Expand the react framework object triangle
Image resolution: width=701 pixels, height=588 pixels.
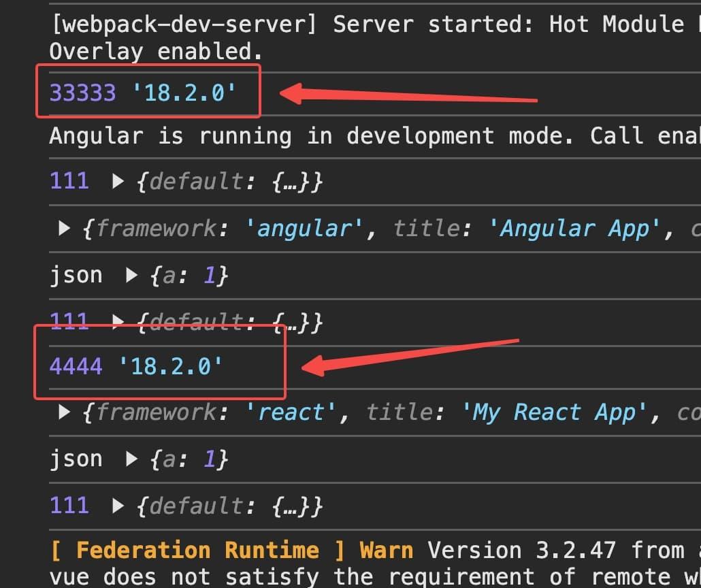(x=65, y=412)
